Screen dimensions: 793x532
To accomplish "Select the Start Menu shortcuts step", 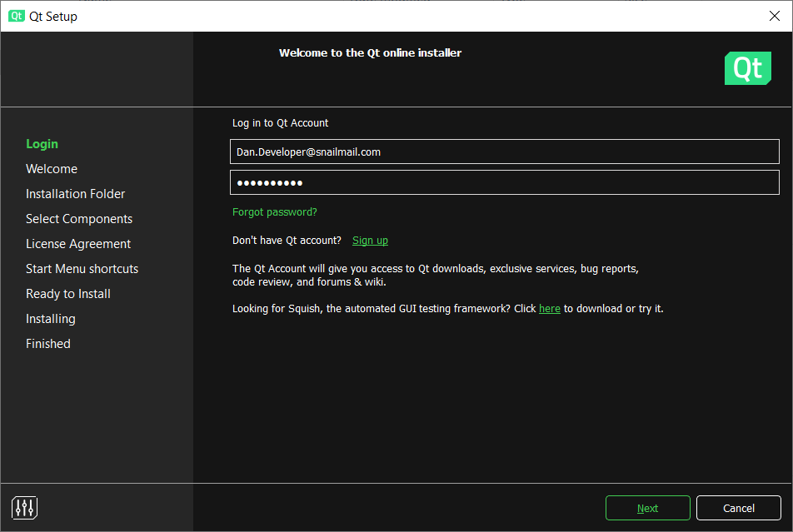I will (82, 268).
